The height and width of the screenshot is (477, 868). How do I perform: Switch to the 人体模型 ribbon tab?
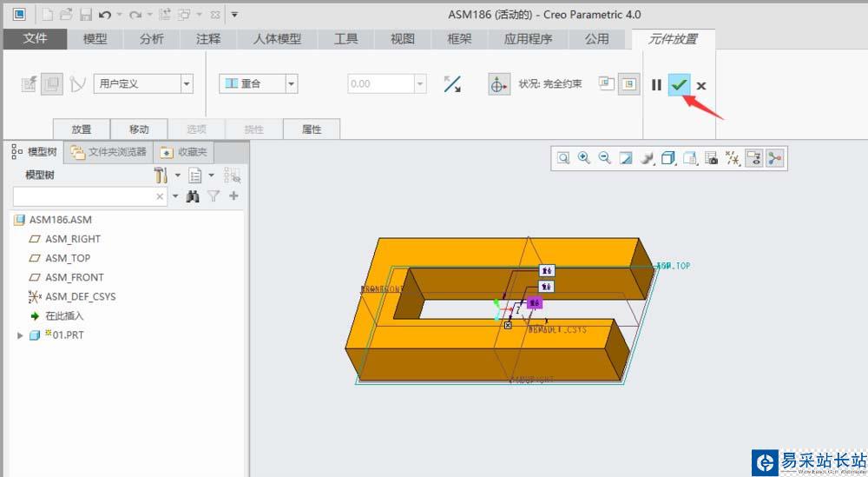(x=278, y=39)
